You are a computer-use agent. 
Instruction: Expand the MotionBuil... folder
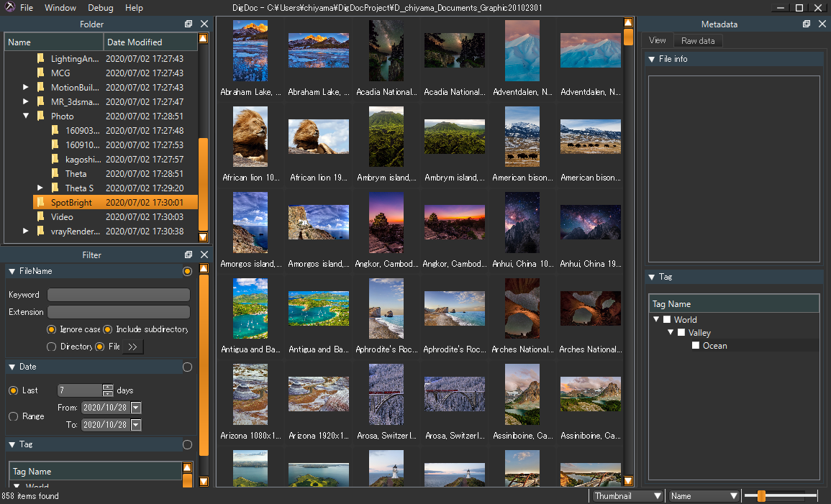point(25,87)
